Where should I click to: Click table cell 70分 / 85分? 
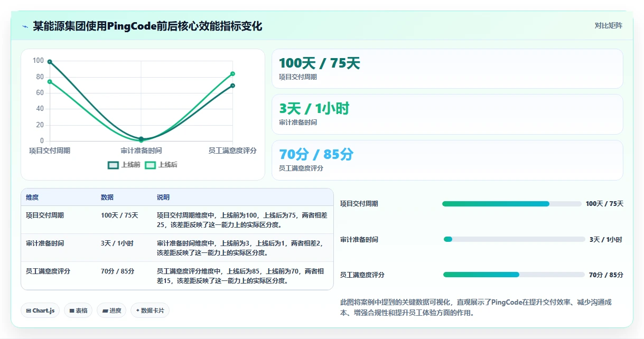(x=118, y=271)
